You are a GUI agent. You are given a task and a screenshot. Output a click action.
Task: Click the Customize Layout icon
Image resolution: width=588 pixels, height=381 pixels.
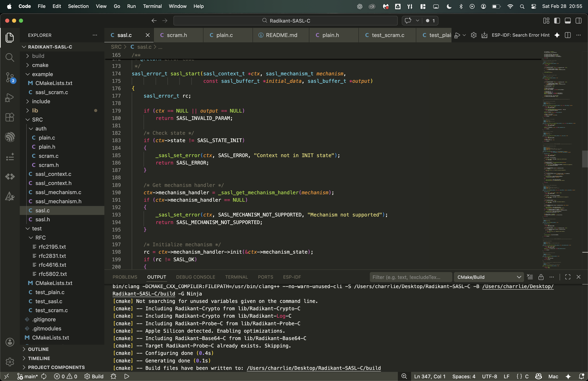pyautogui.click(x=546, y=20)
